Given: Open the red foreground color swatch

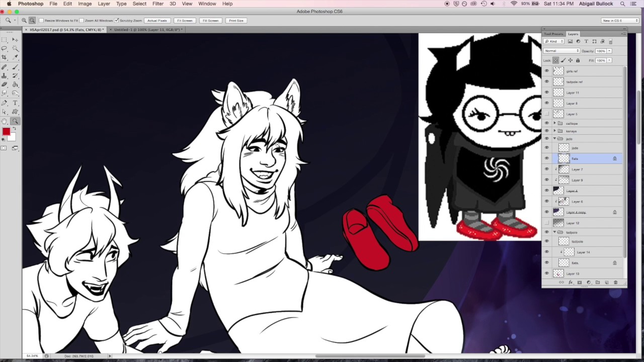Looking at the screenshot, I should [x=6, y=132].
